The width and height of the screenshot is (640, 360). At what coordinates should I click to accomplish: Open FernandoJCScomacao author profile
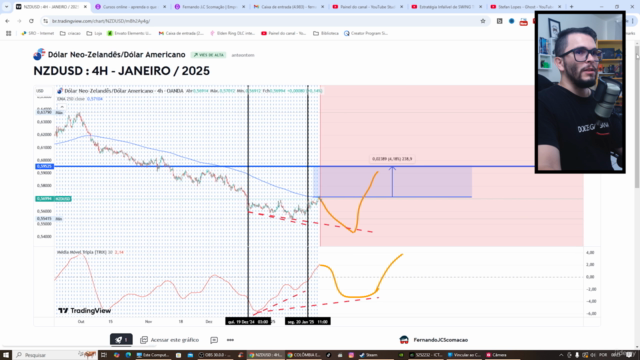[x=440, y=340]
